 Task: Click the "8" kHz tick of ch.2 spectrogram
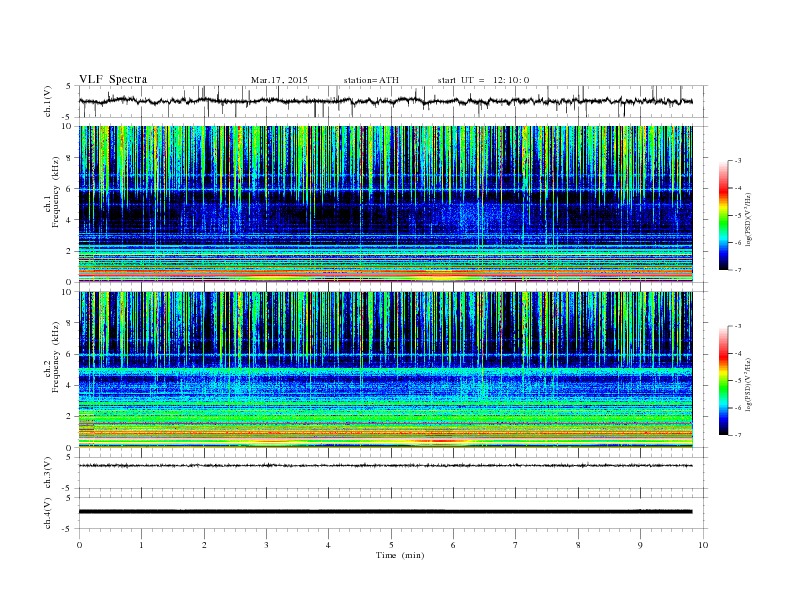pos(69,323)
